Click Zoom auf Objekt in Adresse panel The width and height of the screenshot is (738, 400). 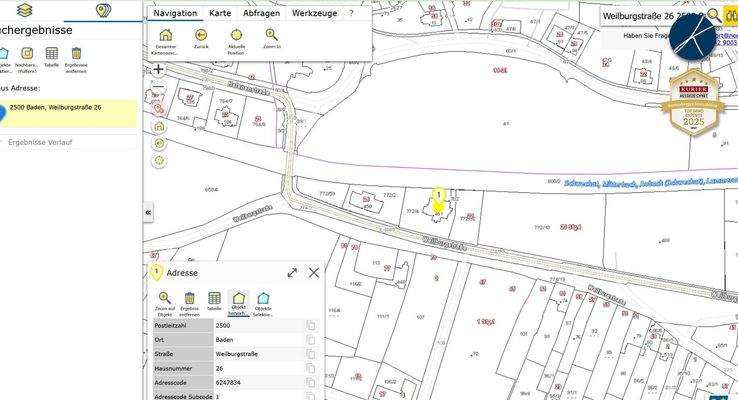pos(165,299)
